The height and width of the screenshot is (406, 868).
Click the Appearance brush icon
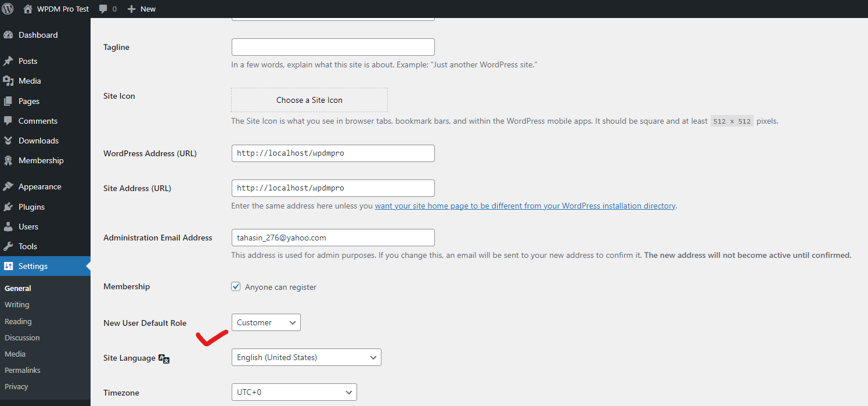pyautogui.click(x=8, y=186)
